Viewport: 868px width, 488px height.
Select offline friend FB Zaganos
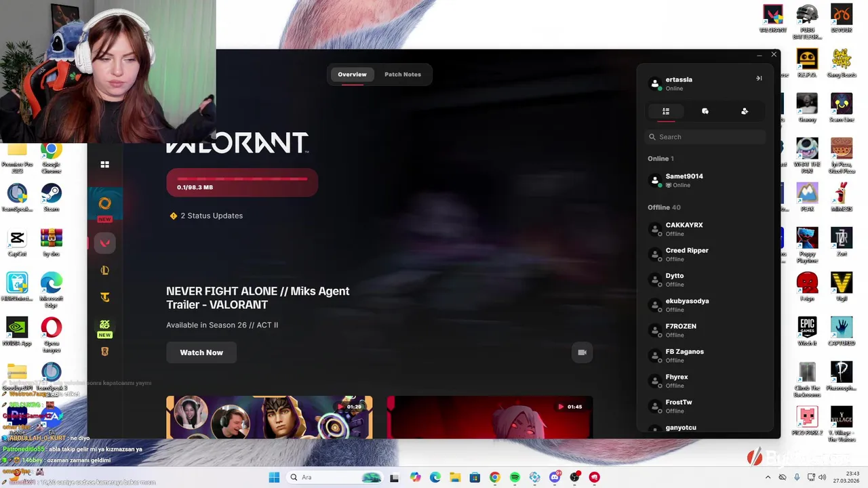coord(705,356)
